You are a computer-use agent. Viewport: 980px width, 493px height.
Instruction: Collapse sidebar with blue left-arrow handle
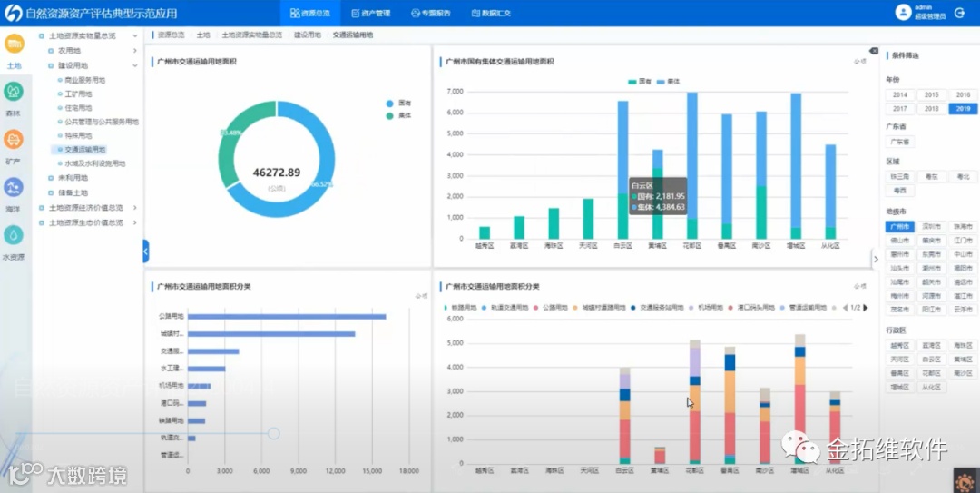(x=145, y=251)
